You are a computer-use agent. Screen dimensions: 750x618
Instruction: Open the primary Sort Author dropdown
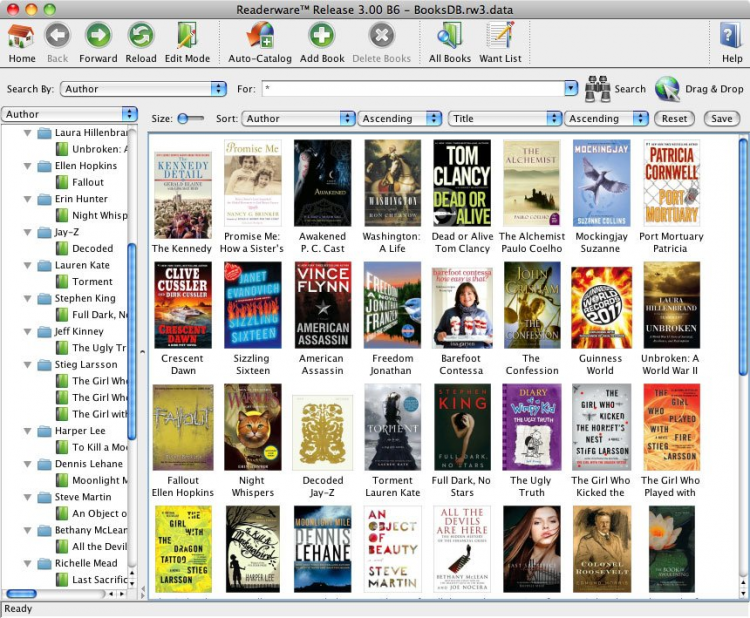point(299,119)
